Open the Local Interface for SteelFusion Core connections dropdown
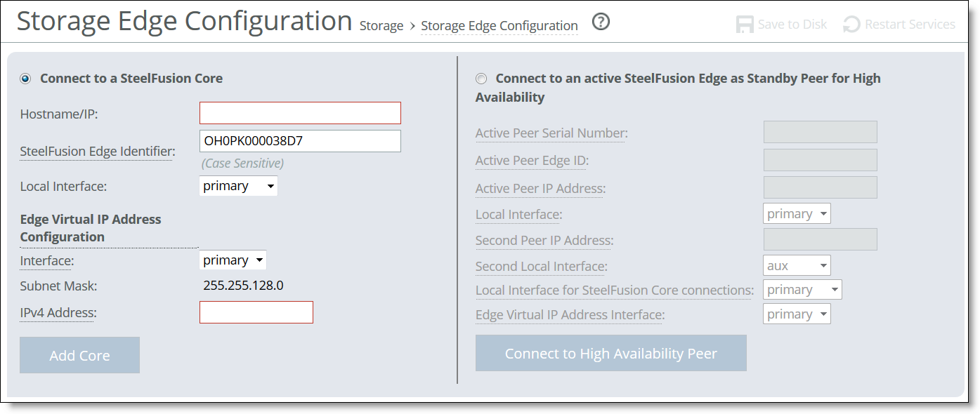 point(802,289)
